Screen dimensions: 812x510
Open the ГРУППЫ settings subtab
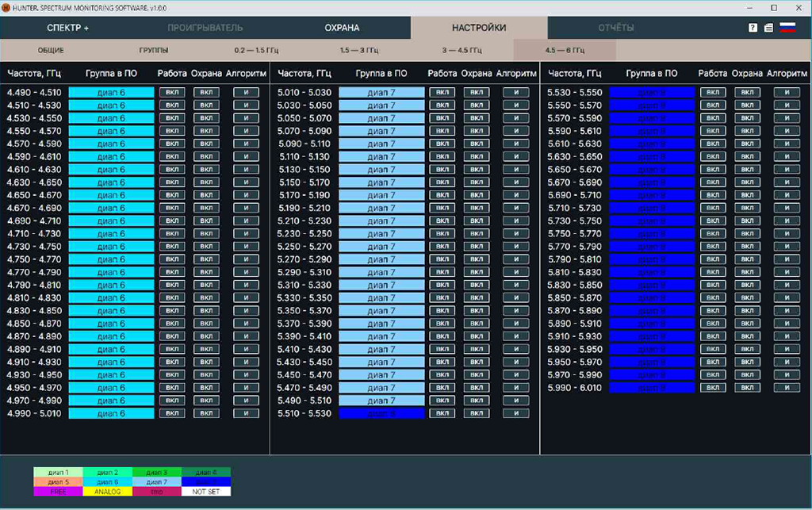pos(153,50)
